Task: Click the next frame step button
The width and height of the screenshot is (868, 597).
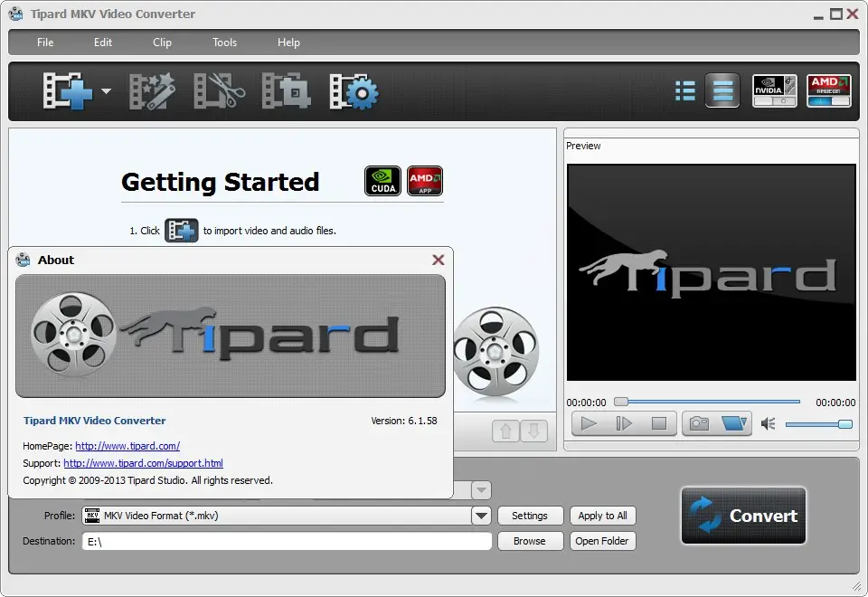Action: [x=624, y=423]
